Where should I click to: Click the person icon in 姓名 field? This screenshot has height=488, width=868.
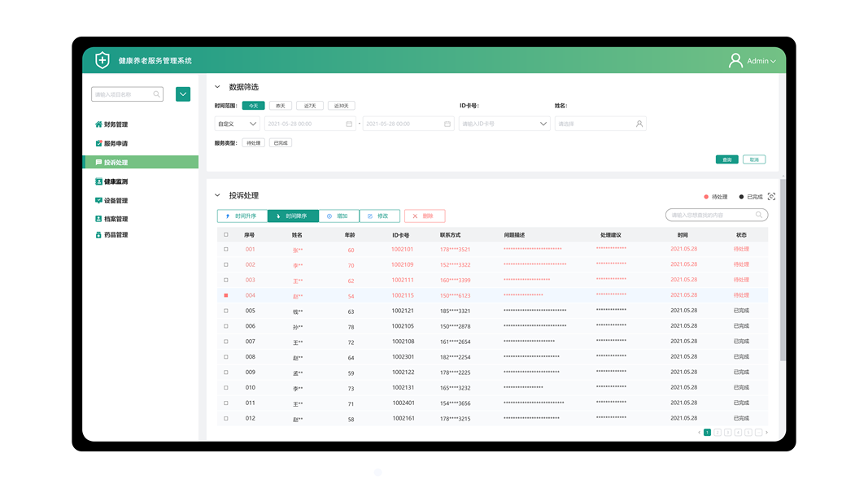click(x=639, y=124)
